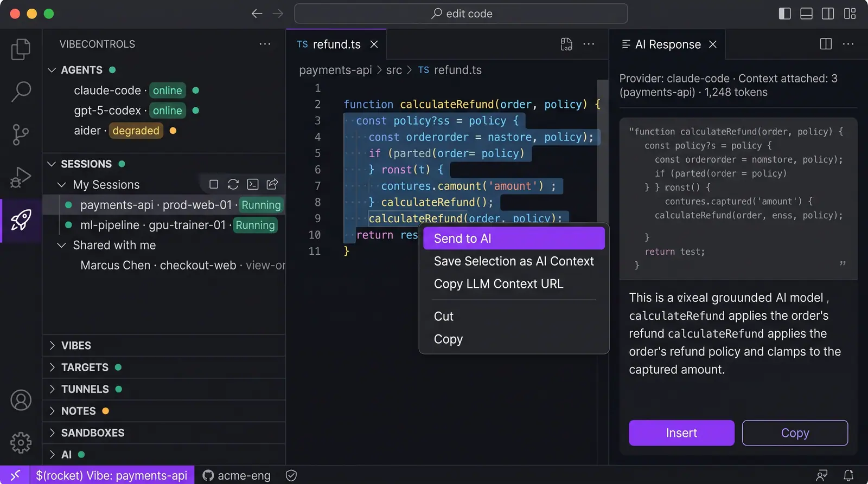Open editor more actions ellipsis
This screenshot has height=484, width=868.
(x=589, y=44)
